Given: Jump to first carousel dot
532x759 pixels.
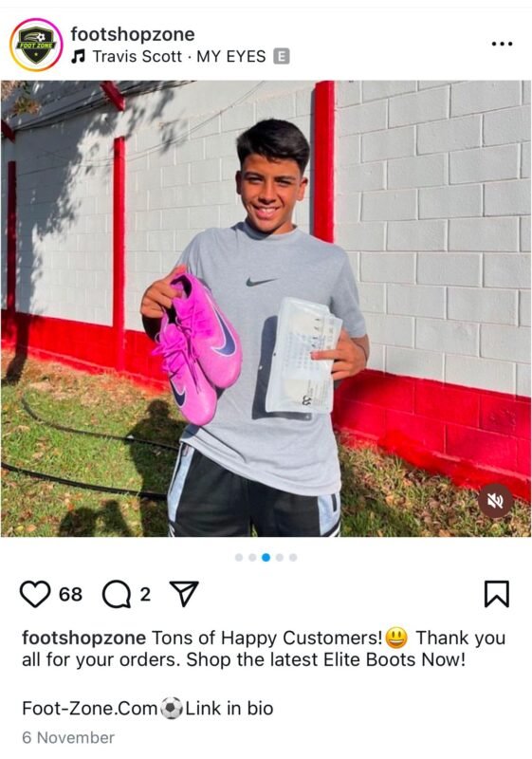Looking at the screenshot, I should pyautogui.click(x=238, y=558).
